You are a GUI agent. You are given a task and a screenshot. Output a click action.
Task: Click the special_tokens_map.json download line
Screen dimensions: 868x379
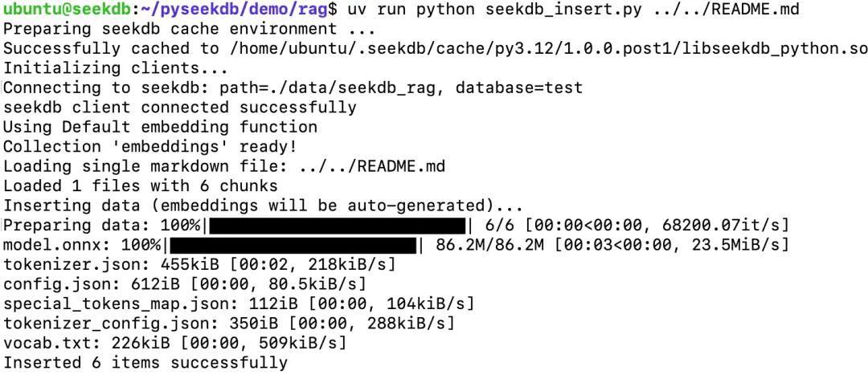239,304
